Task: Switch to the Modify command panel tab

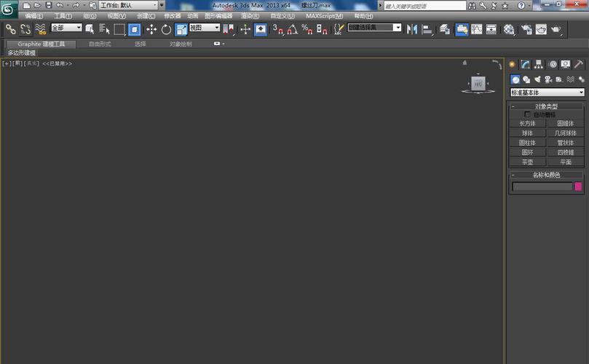Action: pyautogui.click(x=526, y=65)
